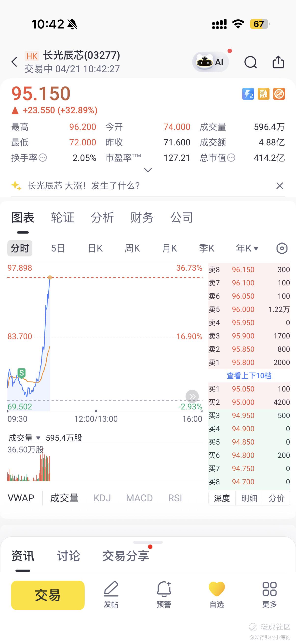Tap the 买1 95.050 order row
296x644 pixels.
[x=249, y=389]
